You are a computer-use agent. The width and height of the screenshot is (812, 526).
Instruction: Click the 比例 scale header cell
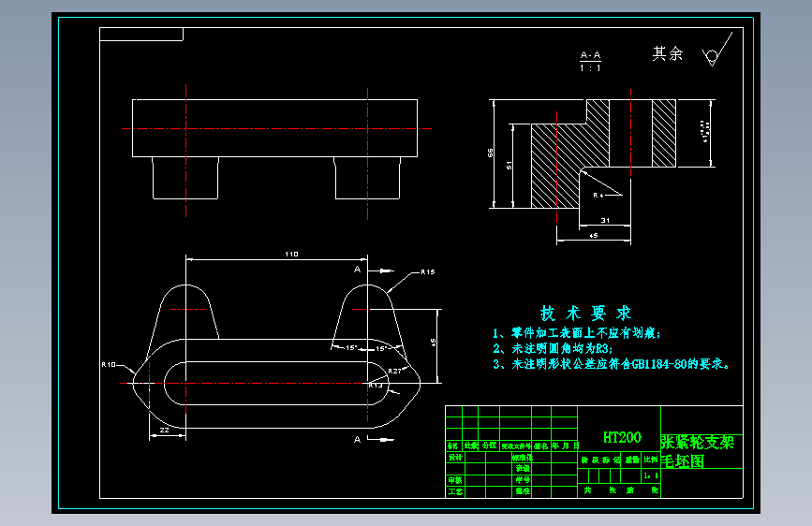point(651,460)
